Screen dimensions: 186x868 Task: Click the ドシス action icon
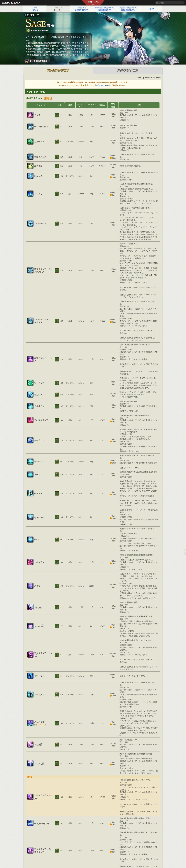coord(30,115)
